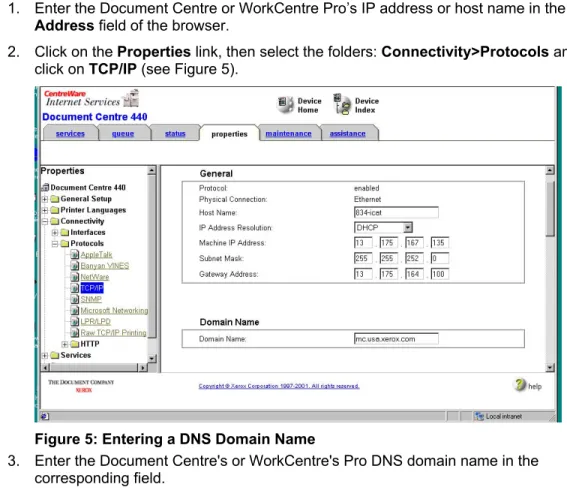Expand the Services tree node
Viewport: 567px width, 496px height.
tap(45, 355)
